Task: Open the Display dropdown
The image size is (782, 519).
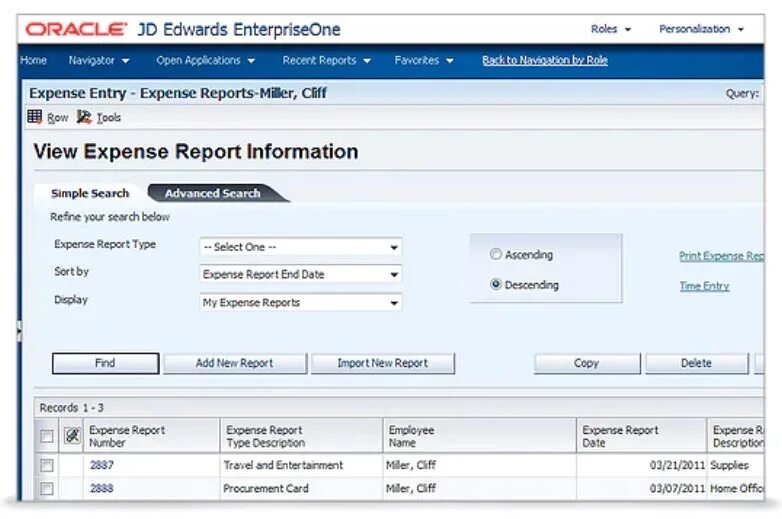Action: pyautogui.click(x=300, y=303)
